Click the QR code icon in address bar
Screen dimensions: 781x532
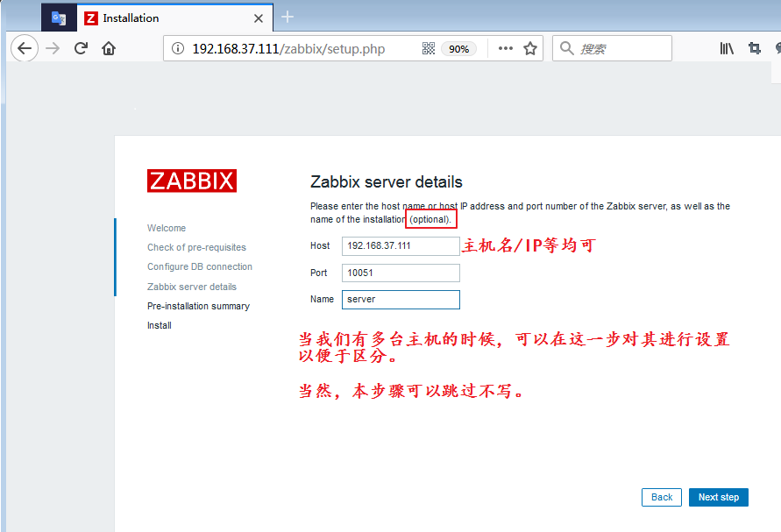pyautogui.click(x=429, y=49)
